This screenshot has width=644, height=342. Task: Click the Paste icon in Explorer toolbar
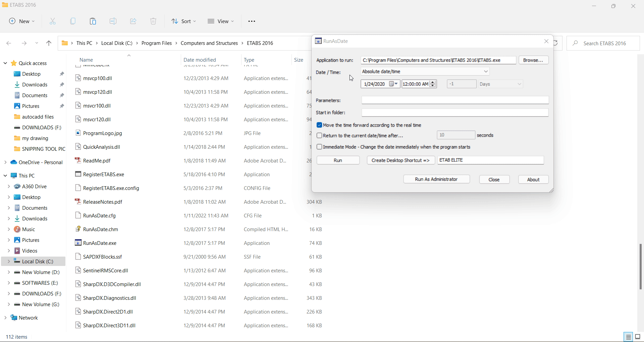coord(93,21)
